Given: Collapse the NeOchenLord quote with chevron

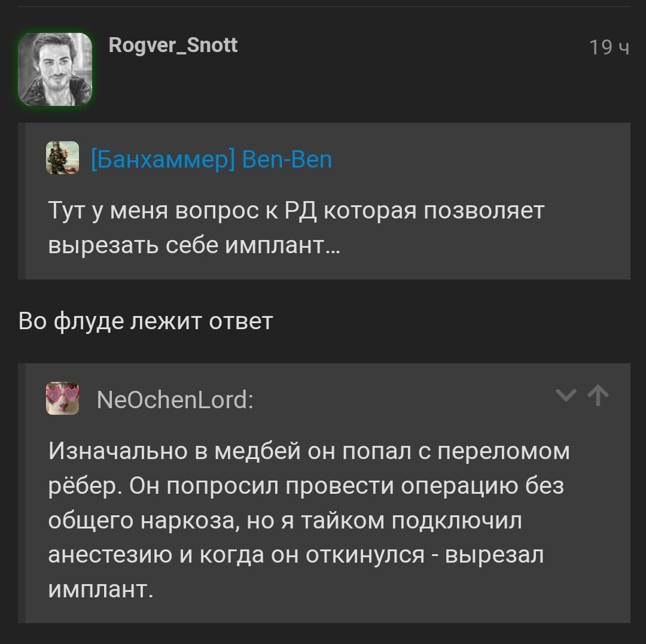Looking at the screenshot, I should coord(566,396).
